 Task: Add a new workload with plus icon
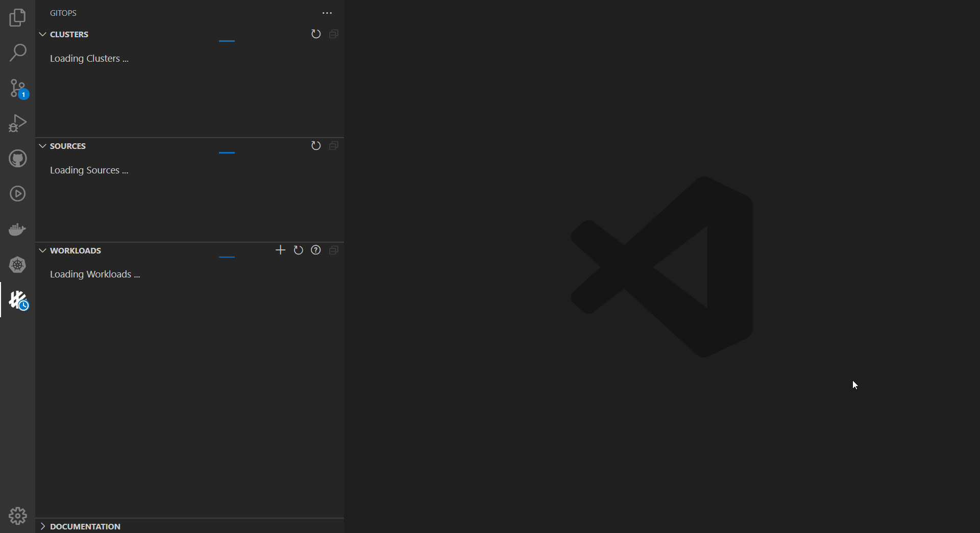[x=280, y=250]
